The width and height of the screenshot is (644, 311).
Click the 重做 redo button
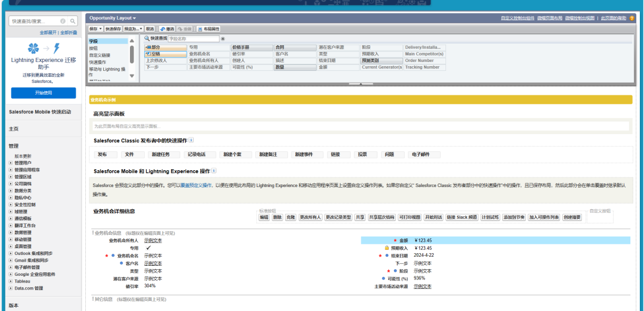click(184, 29)
